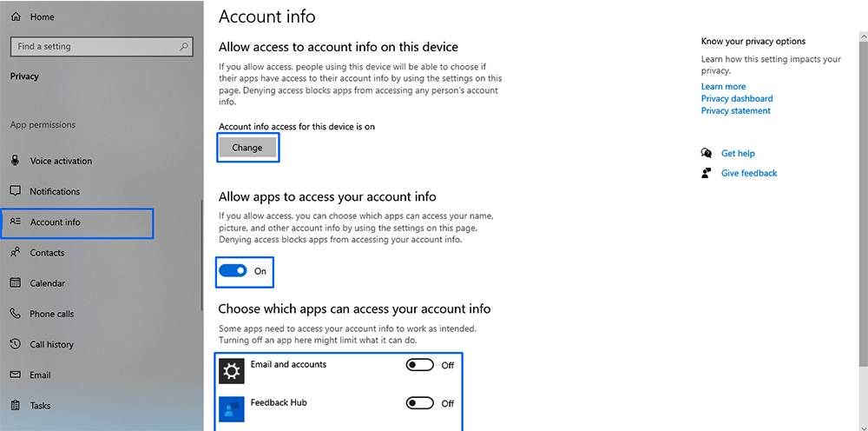This screenshot has height=431, width=868.
Task: Click the Get help chat icon
Action: pyautogui.click(x=707, y=153)
